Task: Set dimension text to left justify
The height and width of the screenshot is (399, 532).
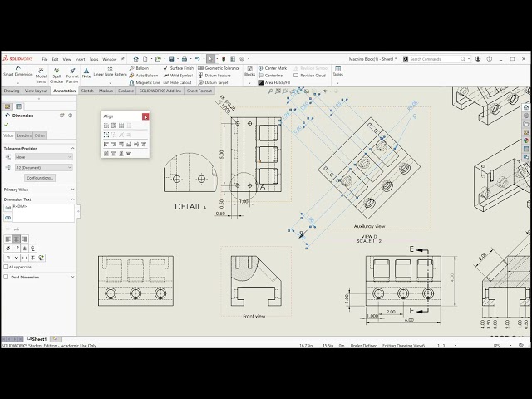Action: (8, 239)
